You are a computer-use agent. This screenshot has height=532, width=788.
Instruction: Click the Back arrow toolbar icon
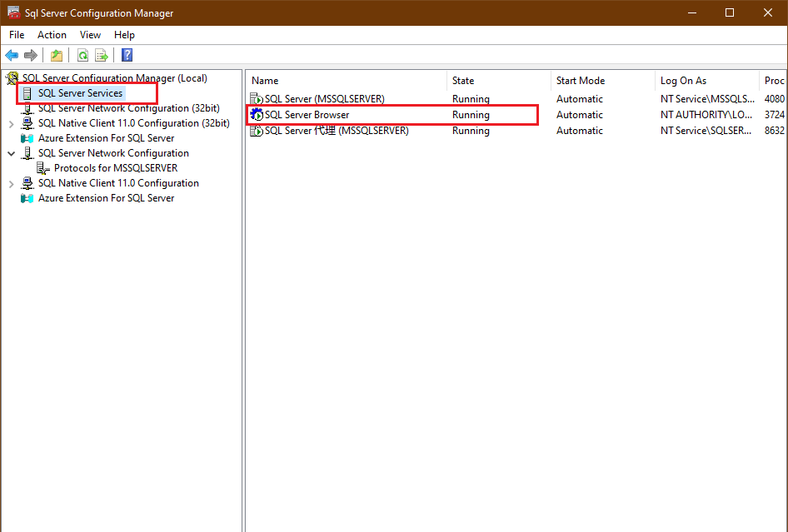point(12,55)
